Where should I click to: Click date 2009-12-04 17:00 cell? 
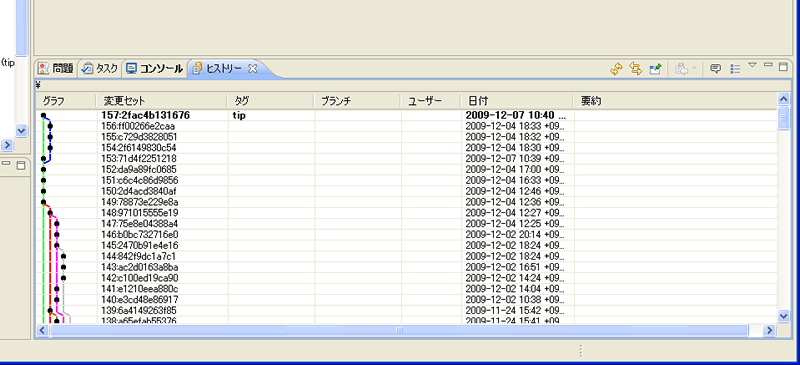[x=515, y=169]
